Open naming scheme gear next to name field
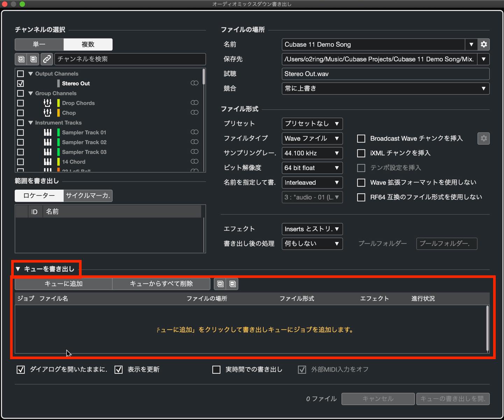The image size is (504, 420). click(x=484, y=44)
